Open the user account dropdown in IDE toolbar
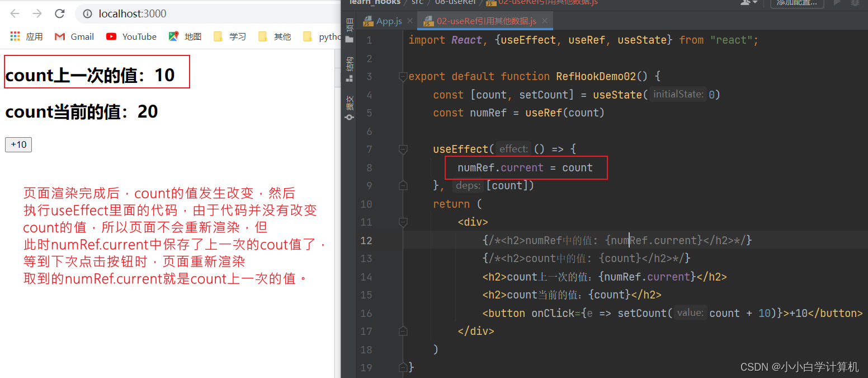 [748, 3]
